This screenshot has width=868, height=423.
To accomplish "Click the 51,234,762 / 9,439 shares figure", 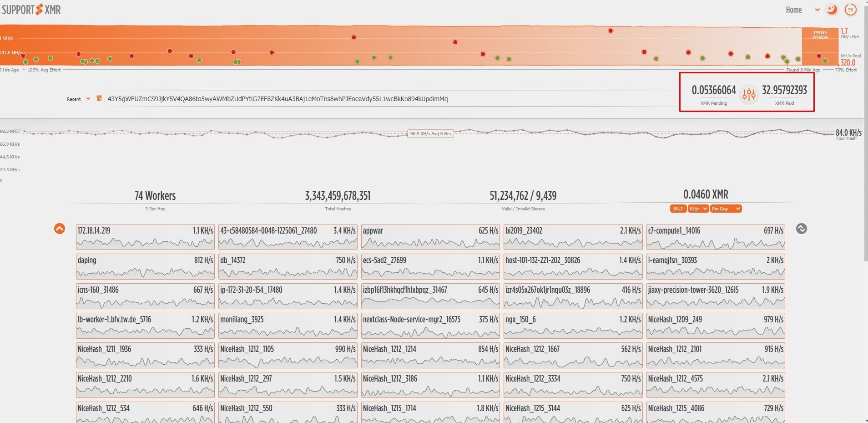I will click(523, 196).
